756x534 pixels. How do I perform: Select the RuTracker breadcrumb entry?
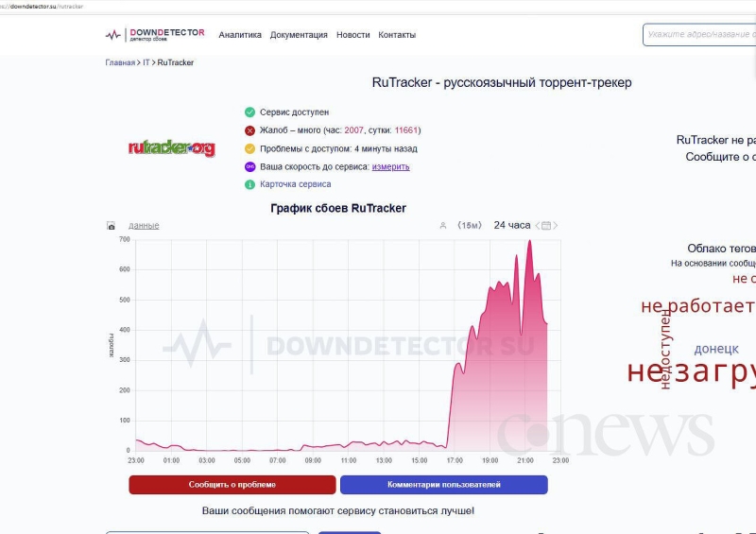[x=175, y=62]
